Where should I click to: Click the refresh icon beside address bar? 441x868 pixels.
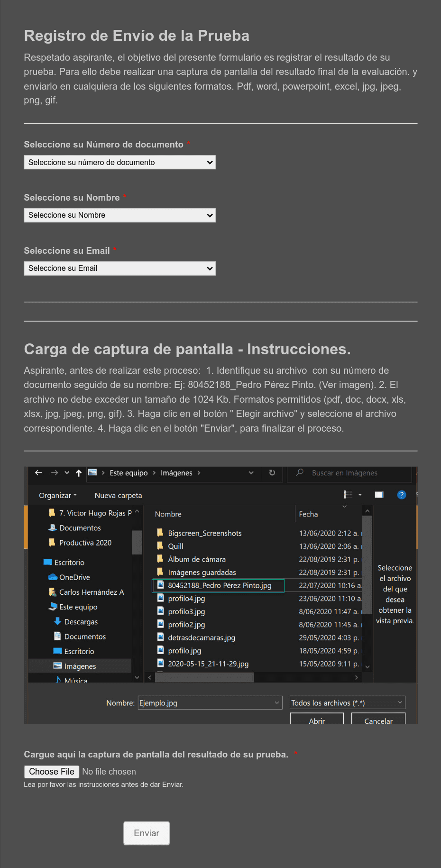click(x=272, y=473)
